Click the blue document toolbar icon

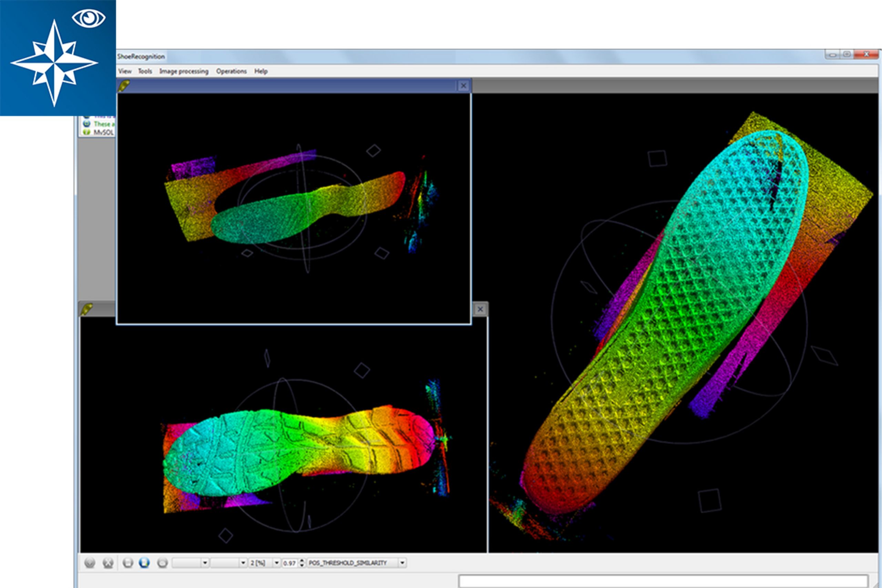pos(144,563)
